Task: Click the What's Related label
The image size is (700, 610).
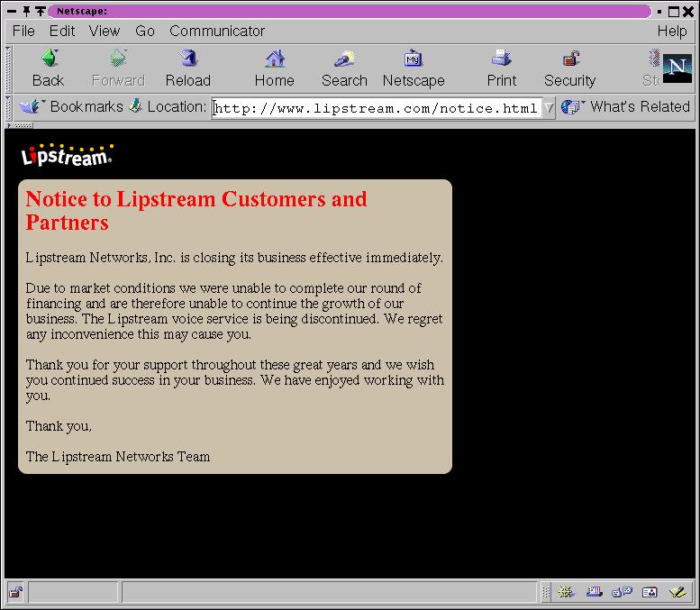Action: (x=640, y=106)
